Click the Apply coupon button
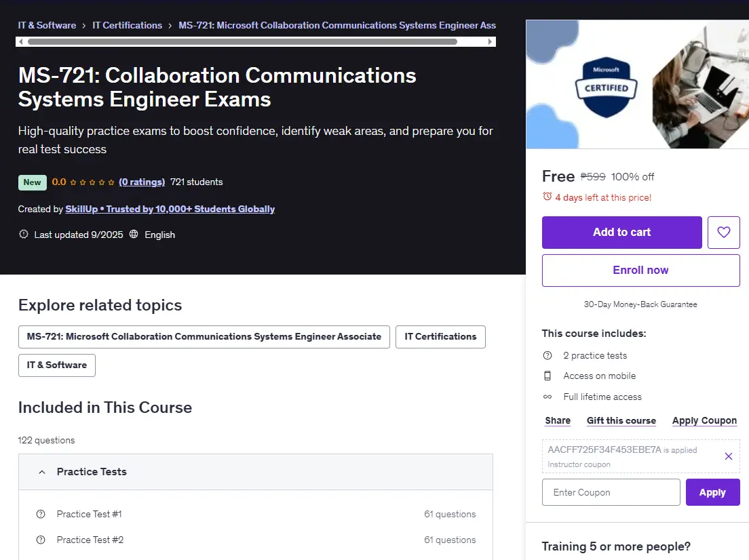This screenshot has width=749, height=560. point(712,492)
